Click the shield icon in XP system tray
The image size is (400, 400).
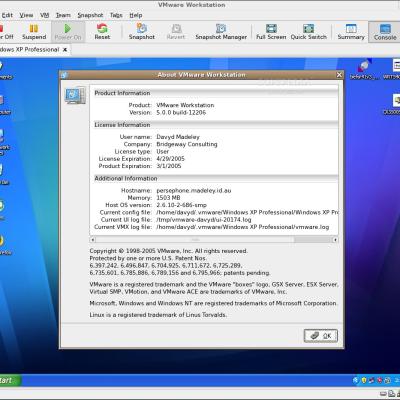click(364, 380)
